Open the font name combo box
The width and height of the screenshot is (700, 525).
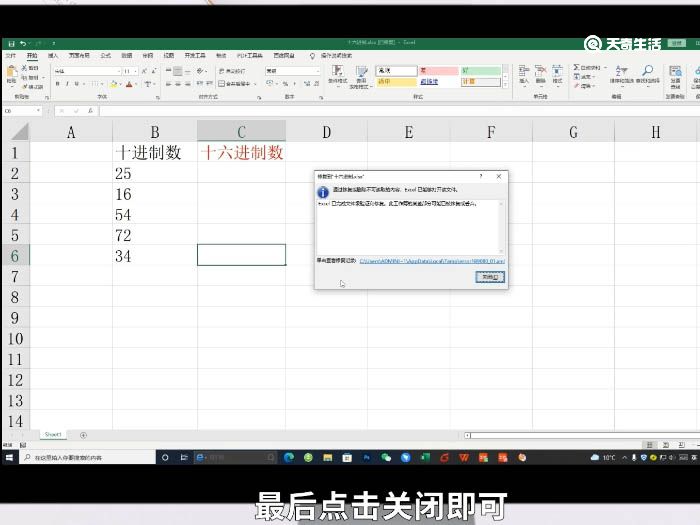pos(87,71)
